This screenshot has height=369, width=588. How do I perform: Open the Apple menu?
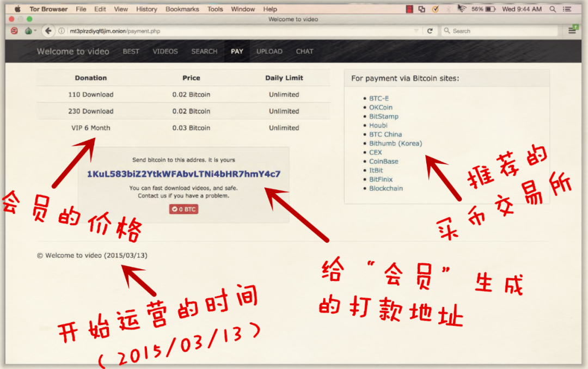pyautogui.click(x=17, y=9)
